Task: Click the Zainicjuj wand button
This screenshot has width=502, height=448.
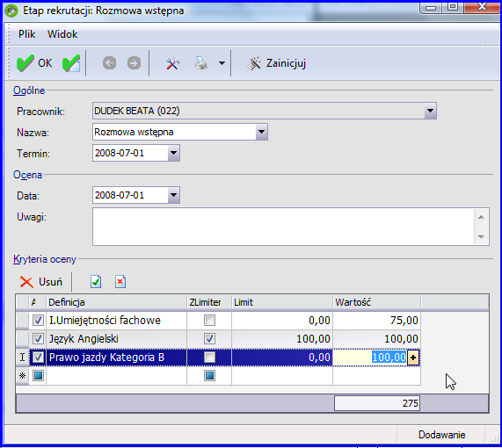Action: pos(277,63)
